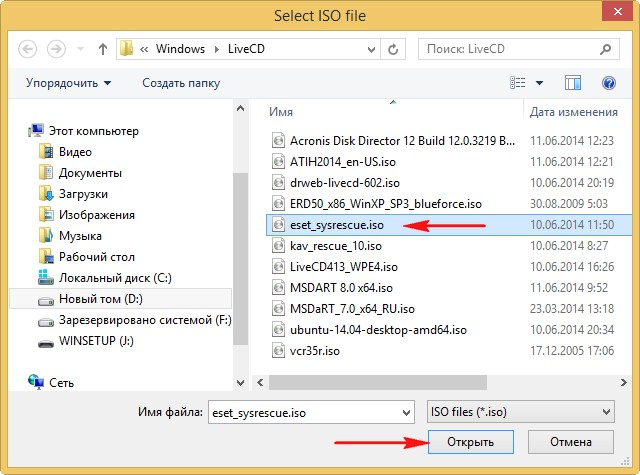The height and width of the screenshot is (475, 640).
Task: Open the Упорядочить dropdown menu
Action: click(68, 83)
